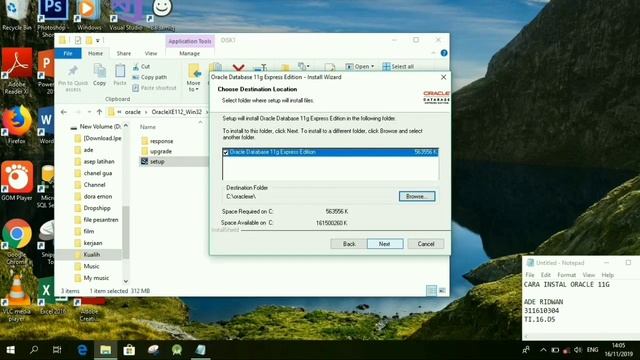Cancel the Oracle installation wizard
The height and width of the screenshot is (360, 640).
426,244
